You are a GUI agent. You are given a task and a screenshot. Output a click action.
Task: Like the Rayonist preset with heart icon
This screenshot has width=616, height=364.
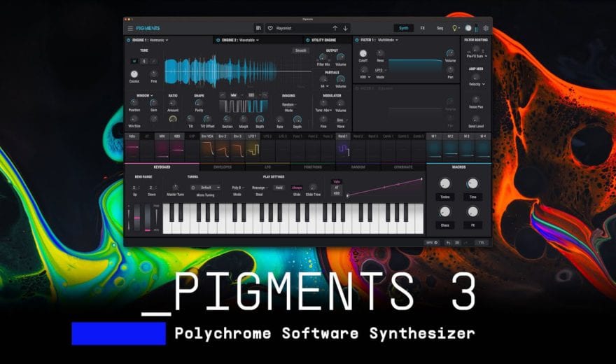pos(270,29)
